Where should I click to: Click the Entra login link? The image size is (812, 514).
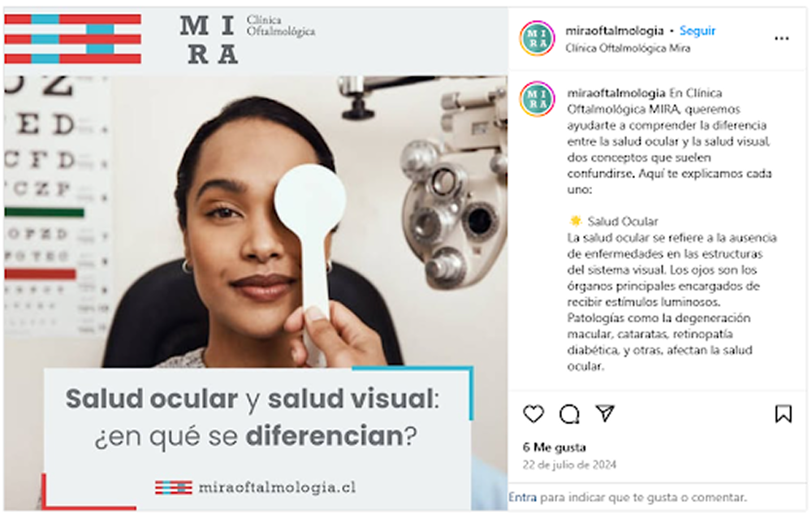522,498
